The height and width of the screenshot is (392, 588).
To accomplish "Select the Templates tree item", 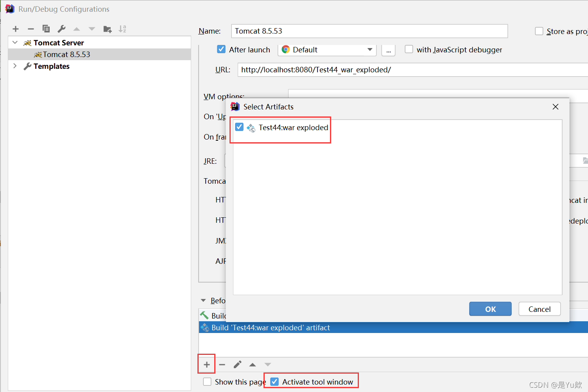I will (x=52, y=66).
